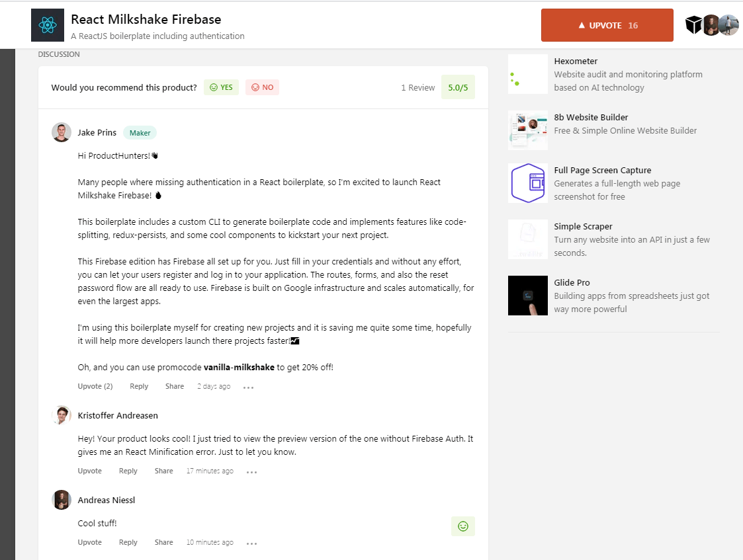This screenshot has width=743, height=560.
Task: Open the Glide Pro thumbnail
Action: [528, 296]
